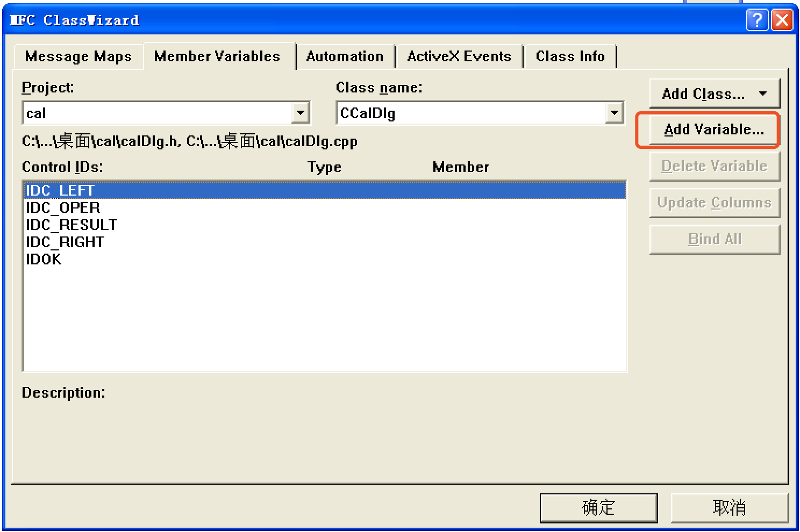Screen dimensions: 800x532
Task: Open the Class name dropdown
Action: tap(615, 112)
